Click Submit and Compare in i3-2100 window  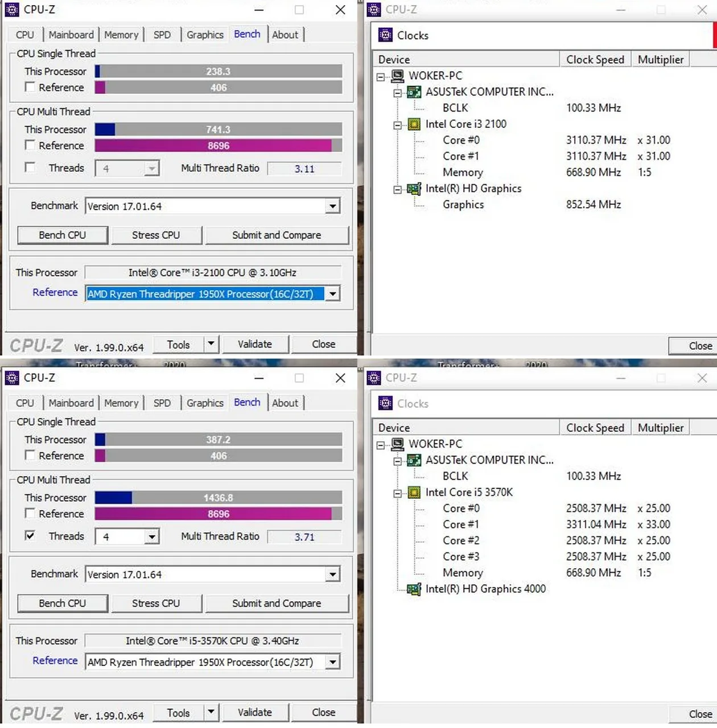[x=277, y=235]
